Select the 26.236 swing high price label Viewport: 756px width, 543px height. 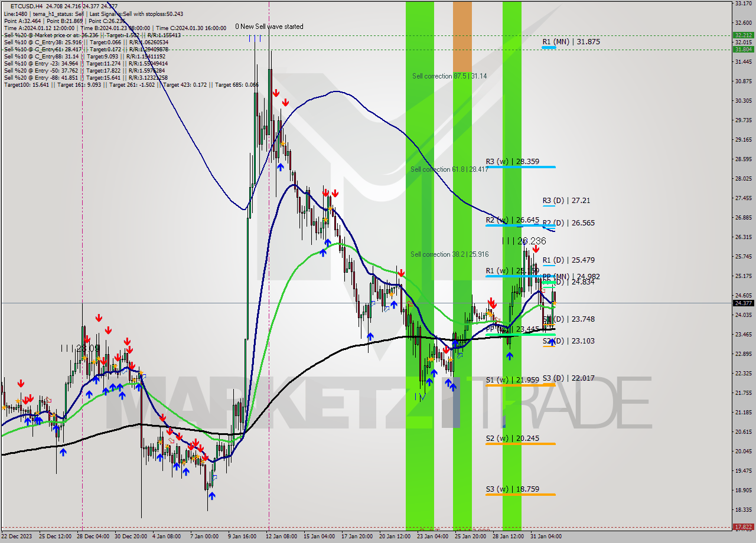click(524, 241)
